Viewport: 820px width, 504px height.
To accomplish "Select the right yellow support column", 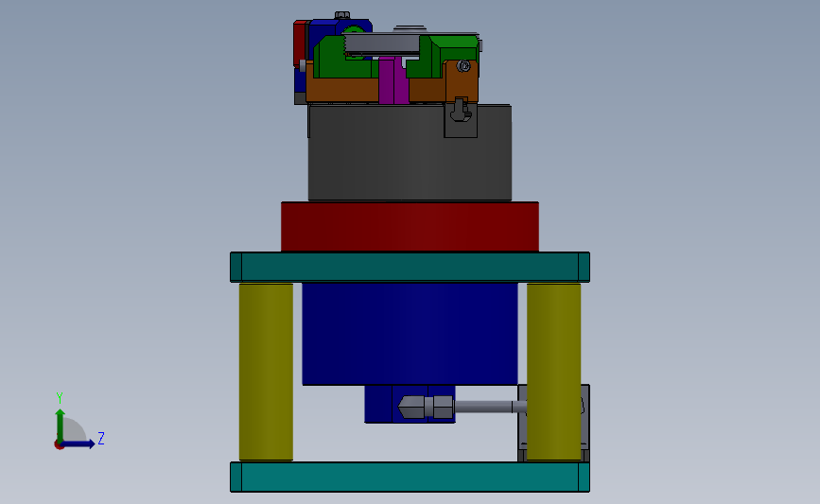I will [554, 372].
